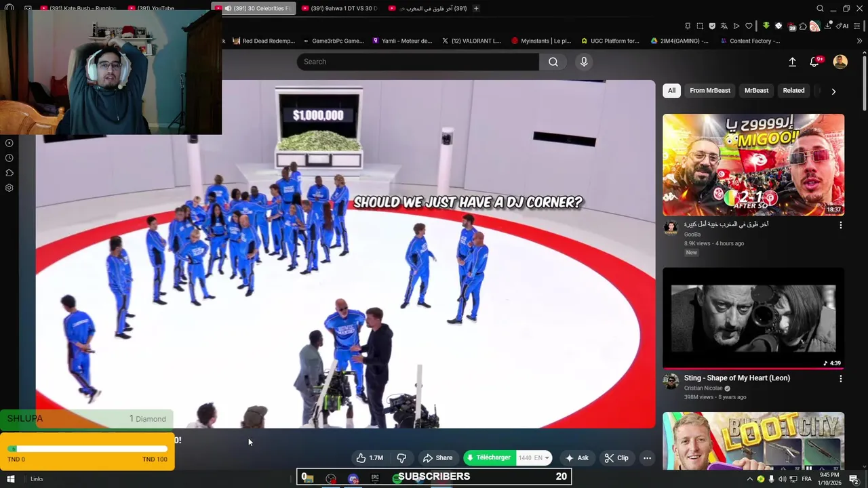Click the FRA keyboard language indicator
Image resolution: width=868 pixels, height=488 pixels.
[x=806, y=479]
